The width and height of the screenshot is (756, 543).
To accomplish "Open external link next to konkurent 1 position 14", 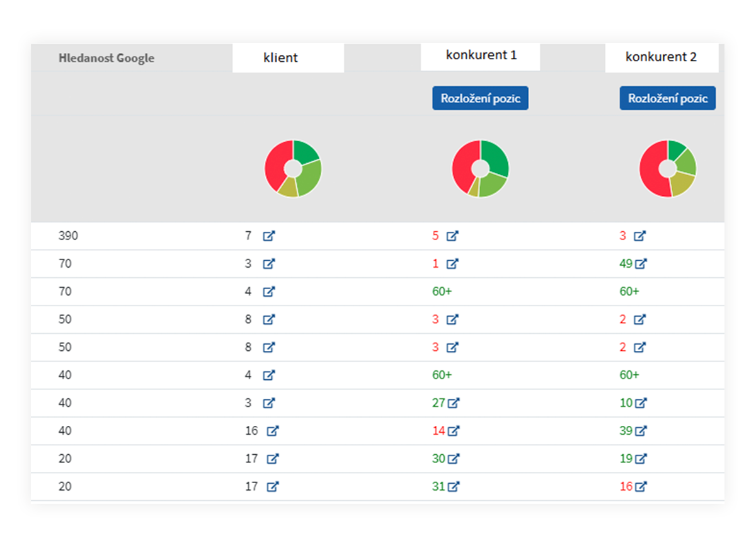I will (453, 431).
